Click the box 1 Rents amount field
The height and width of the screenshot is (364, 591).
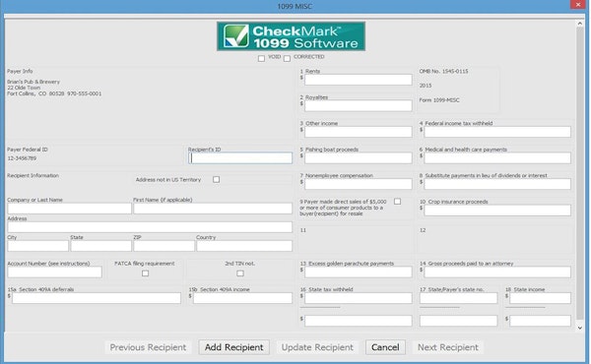click(x=359, y=80)
